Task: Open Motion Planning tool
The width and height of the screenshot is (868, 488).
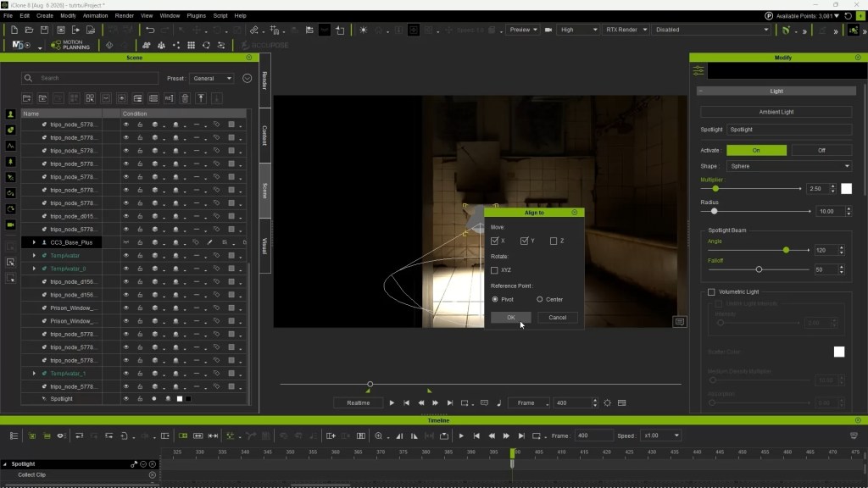Action: coord(70,45)
